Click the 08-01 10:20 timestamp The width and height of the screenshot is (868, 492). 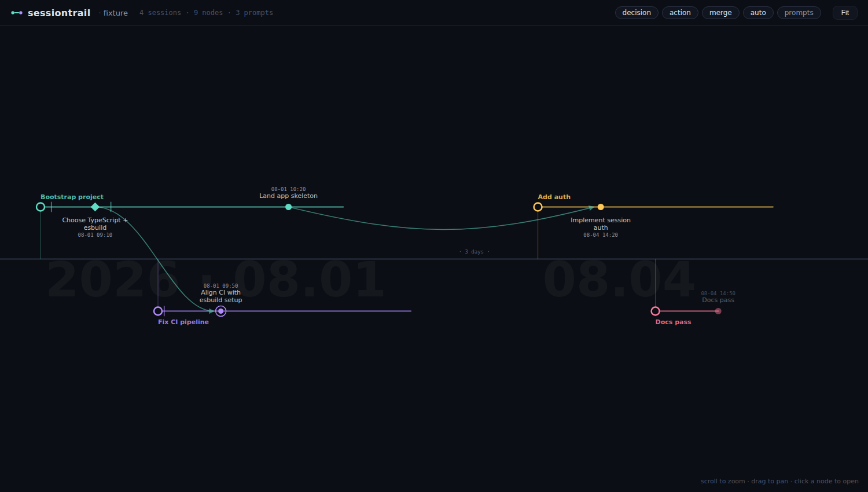pyautogui.click(x=288, y=189)
